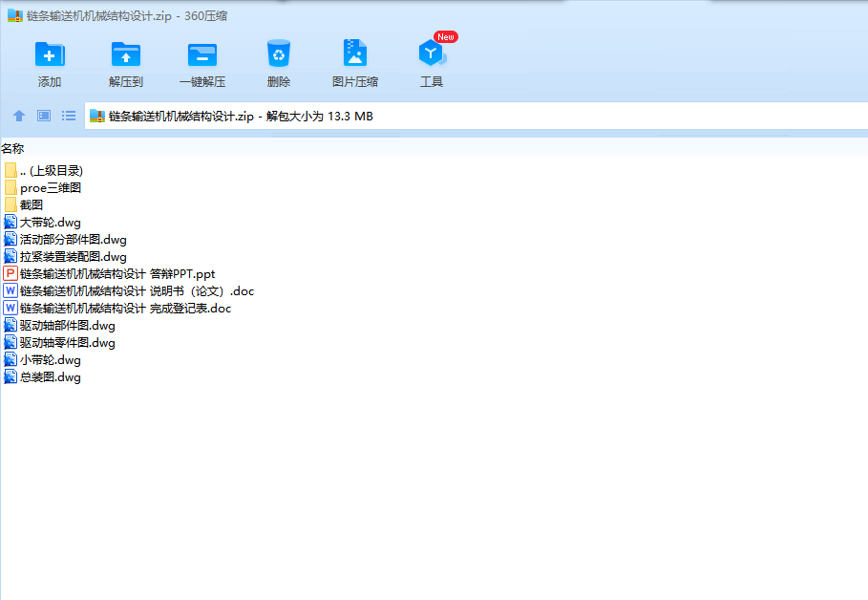Click the archive path address bar
The width and height of the screenshot is (868, 600).
476,116
